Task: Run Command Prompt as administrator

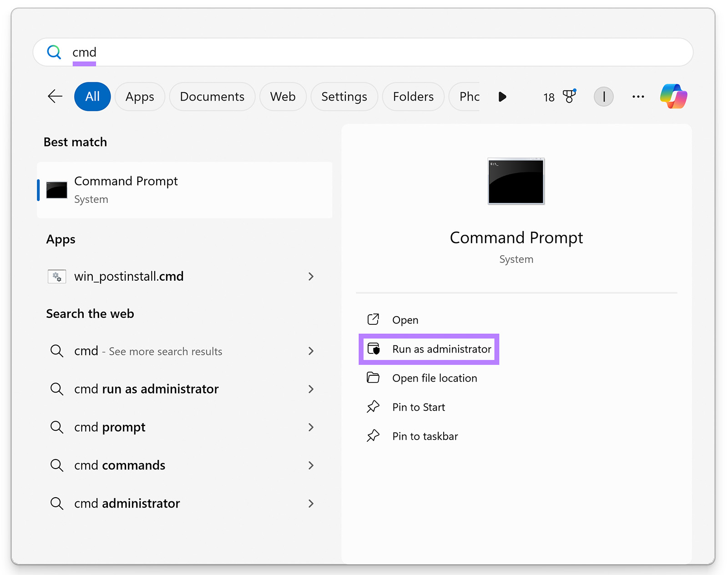Action: [441, 349]
